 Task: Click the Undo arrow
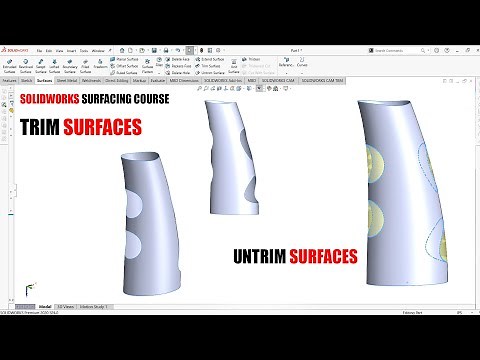point(178,50)
